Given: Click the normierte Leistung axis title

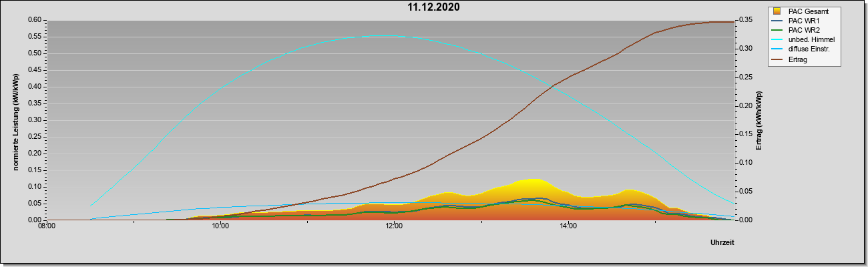Looking at the screenshot, I should point(15,120).
